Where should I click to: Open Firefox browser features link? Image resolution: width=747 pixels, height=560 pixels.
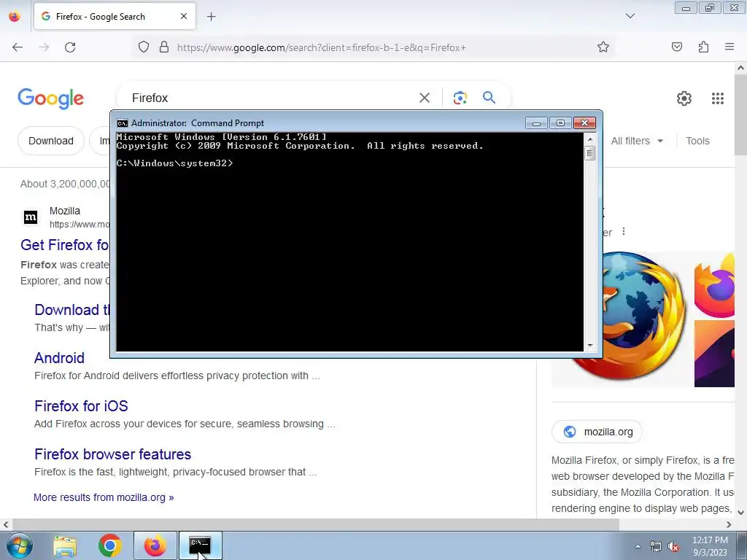[112, 454]
